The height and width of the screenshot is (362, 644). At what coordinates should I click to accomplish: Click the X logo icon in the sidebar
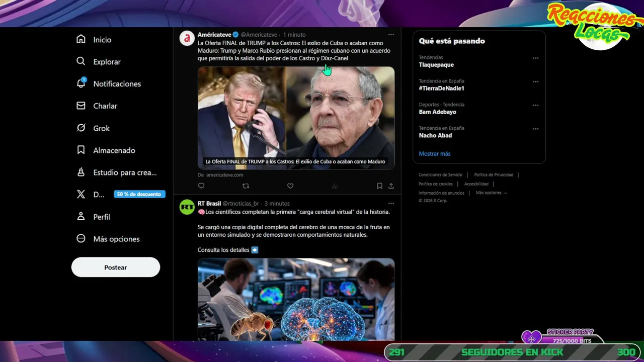[80, 194]
